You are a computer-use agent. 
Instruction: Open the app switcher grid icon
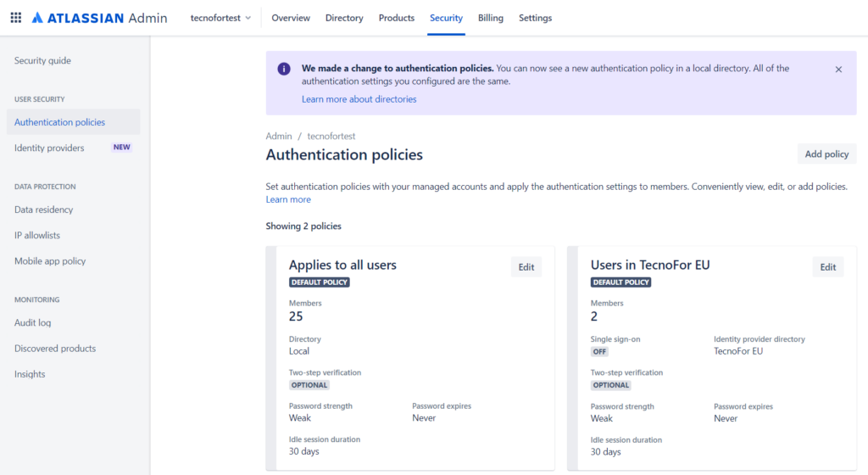pos(16,18)
